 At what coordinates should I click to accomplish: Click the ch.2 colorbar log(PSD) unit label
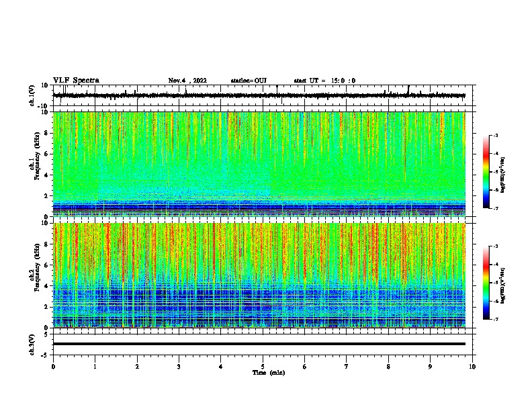pos(502,286)
